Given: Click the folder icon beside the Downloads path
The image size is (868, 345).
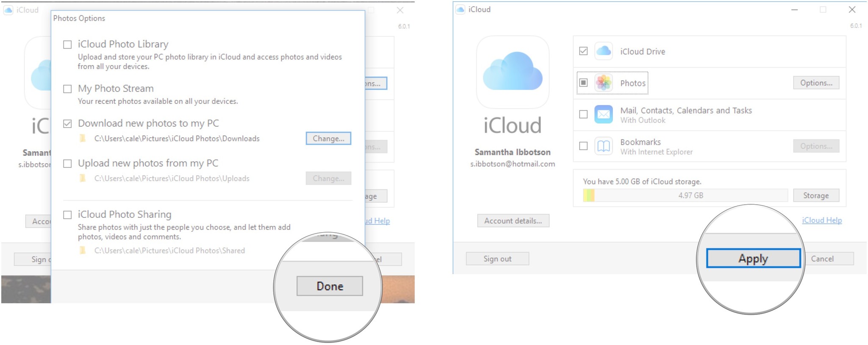Looking at the screenshot, I should (83, 139).
